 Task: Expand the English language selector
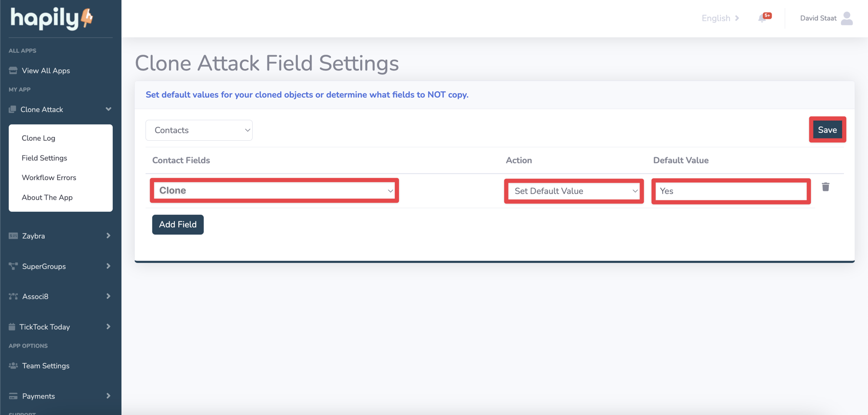pyautogui.click(x=720, y=18)
